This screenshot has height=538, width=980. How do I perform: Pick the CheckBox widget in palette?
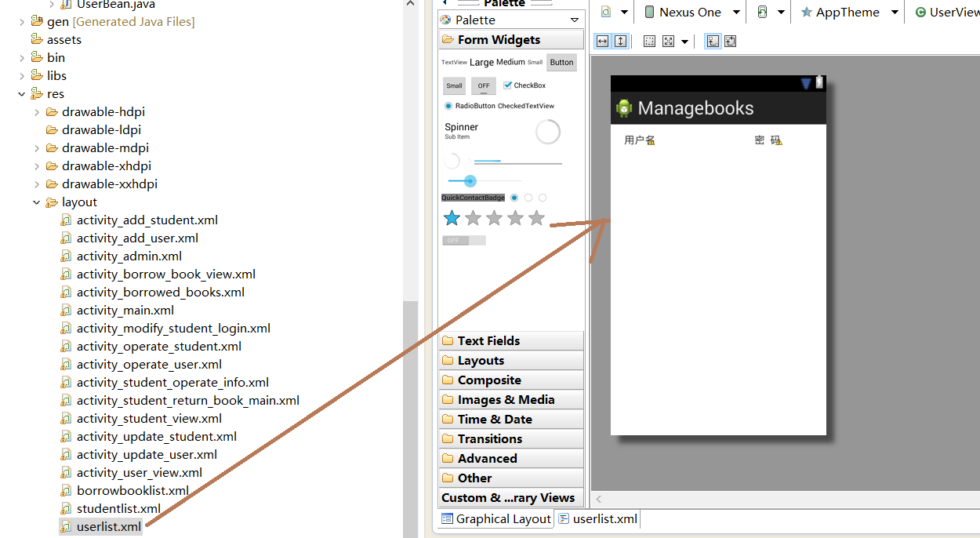tap(524, 85)
